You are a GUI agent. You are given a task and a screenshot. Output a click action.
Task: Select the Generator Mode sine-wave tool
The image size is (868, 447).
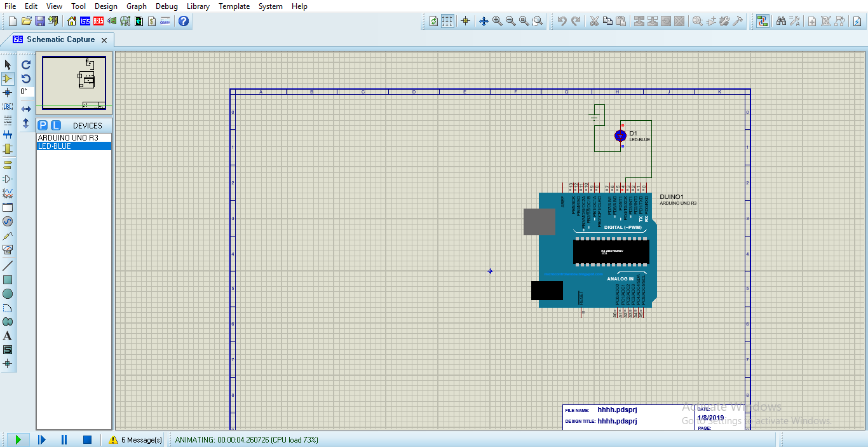[8, 221]
